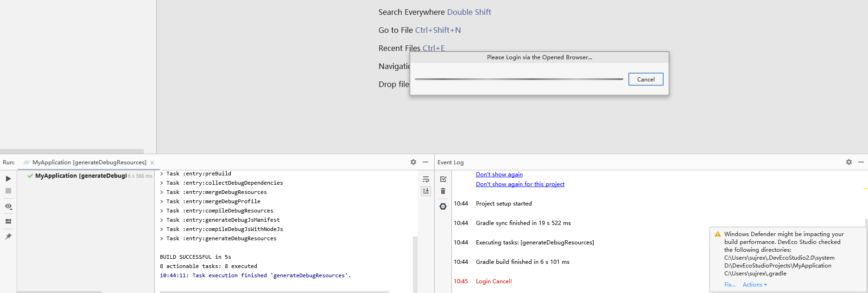Clear Event Log with trash icon
868x293 pixels.
coord(443,191)
